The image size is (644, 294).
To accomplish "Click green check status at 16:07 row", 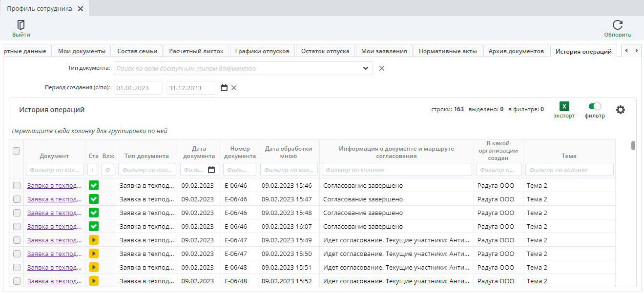I will (x=94, y=226).
